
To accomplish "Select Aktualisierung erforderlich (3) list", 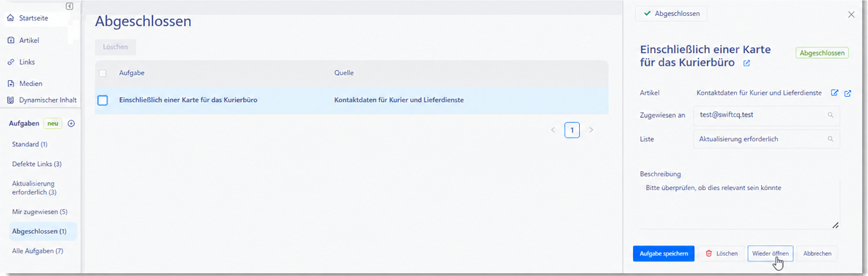I will 34,187.
